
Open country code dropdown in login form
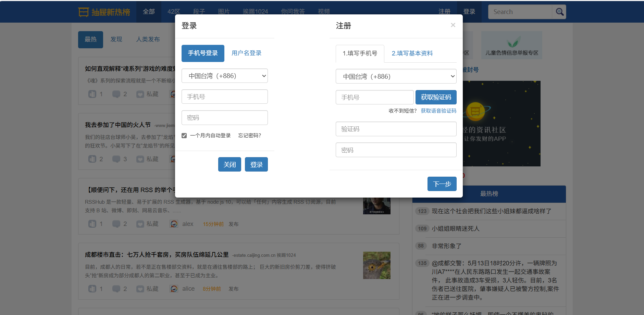[224, 76]
